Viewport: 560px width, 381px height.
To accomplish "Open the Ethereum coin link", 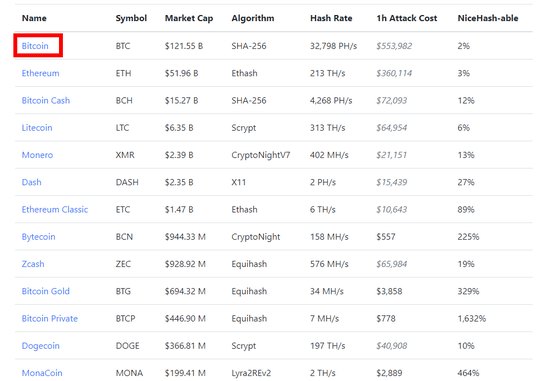I will (40, 73).
